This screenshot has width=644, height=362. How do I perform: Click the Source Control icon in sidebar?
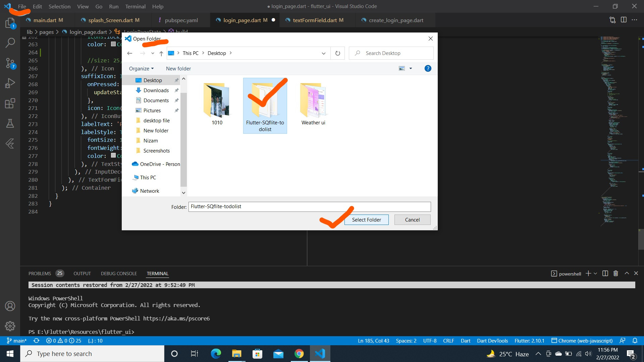[10, 62]
